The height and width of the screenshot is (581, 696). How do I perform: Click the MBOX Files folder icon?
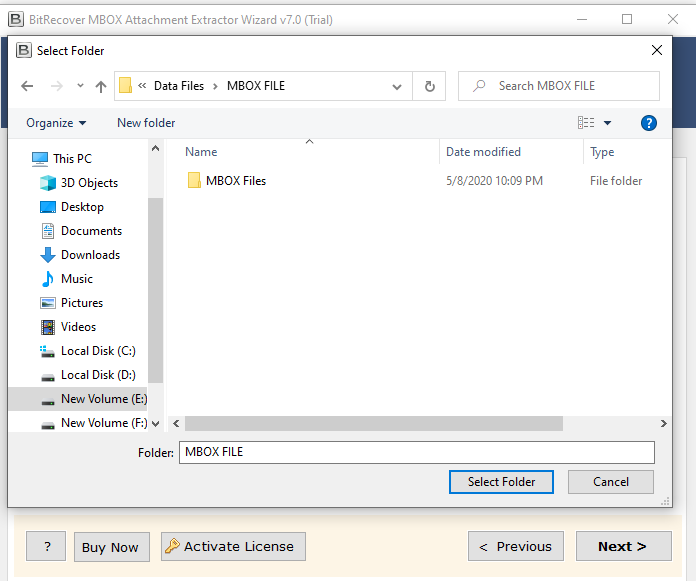[194, 181]
